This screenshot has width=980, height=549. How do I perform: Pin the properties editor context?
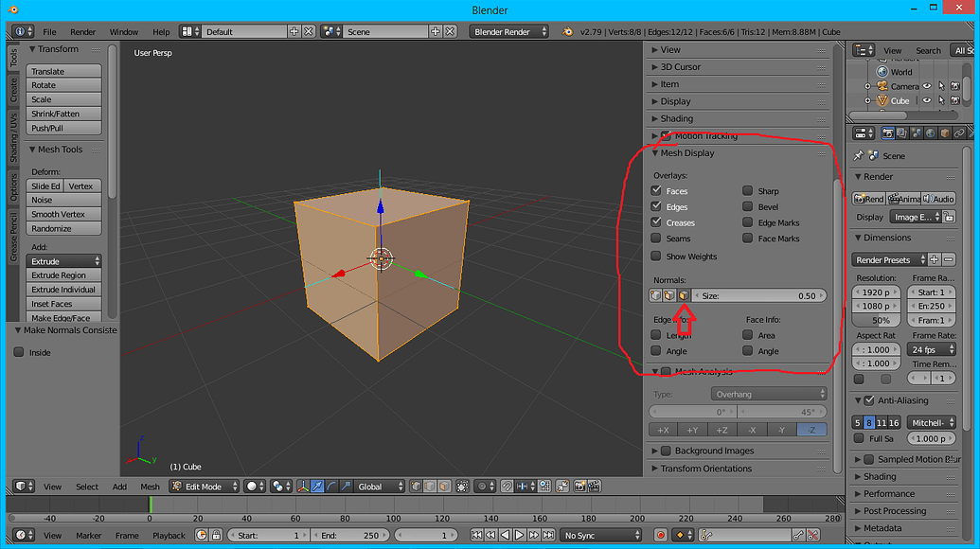pos(859,155)
